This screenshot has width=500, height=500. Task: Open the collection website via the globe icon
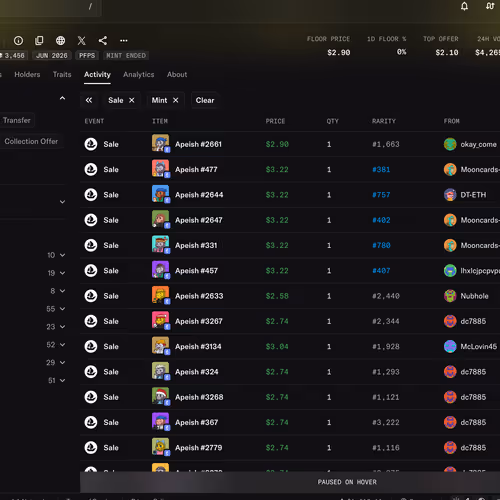pos(60,41)
